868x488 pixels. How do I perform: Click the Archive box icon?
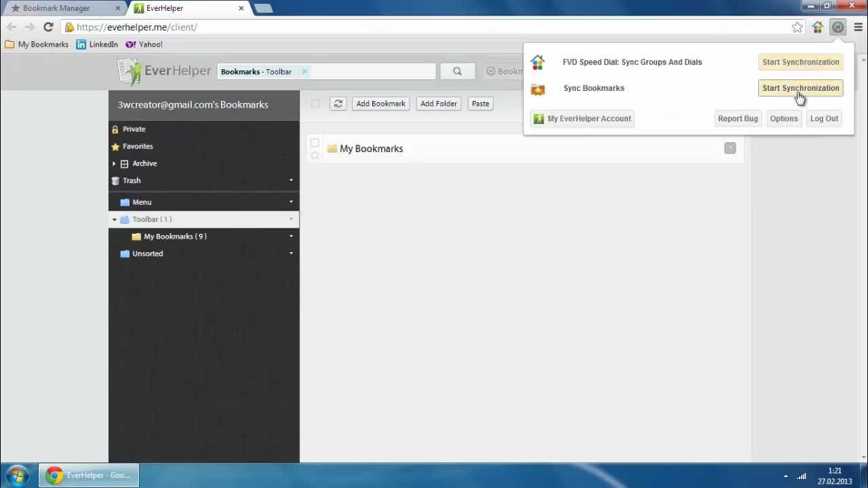(124, 163)
